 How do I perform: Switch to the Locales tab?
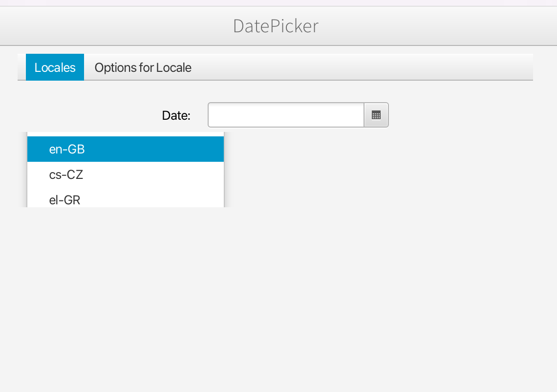tap(55, 67)
